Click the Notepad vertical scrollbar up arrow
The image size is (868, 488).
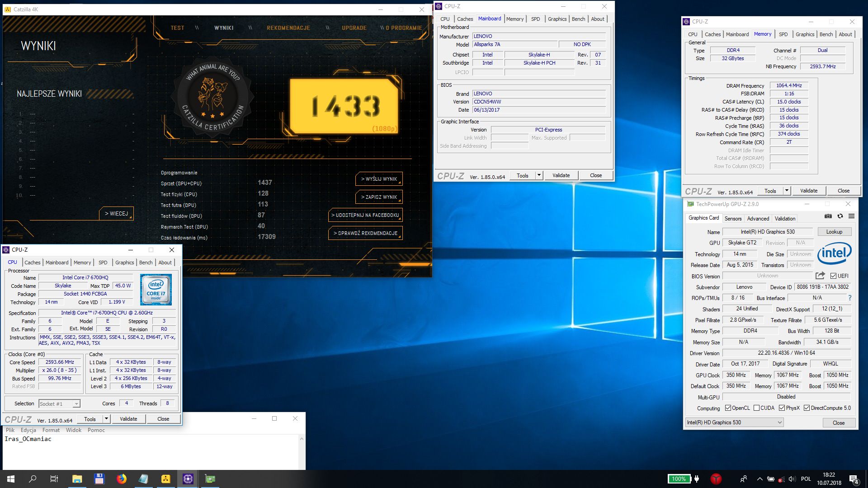tap(302, 439)
